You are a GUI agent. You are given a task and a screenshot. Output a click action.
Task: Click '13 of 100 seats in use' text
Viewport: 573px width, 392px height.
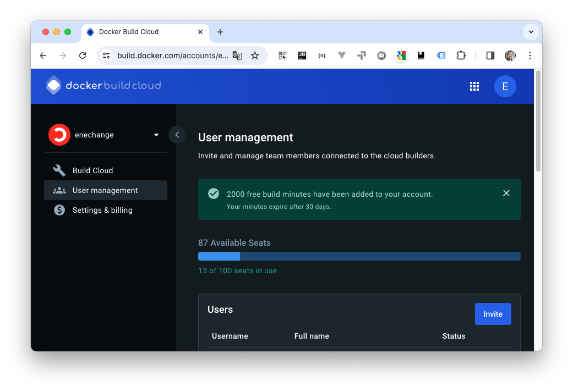click(x=237, y=271)
